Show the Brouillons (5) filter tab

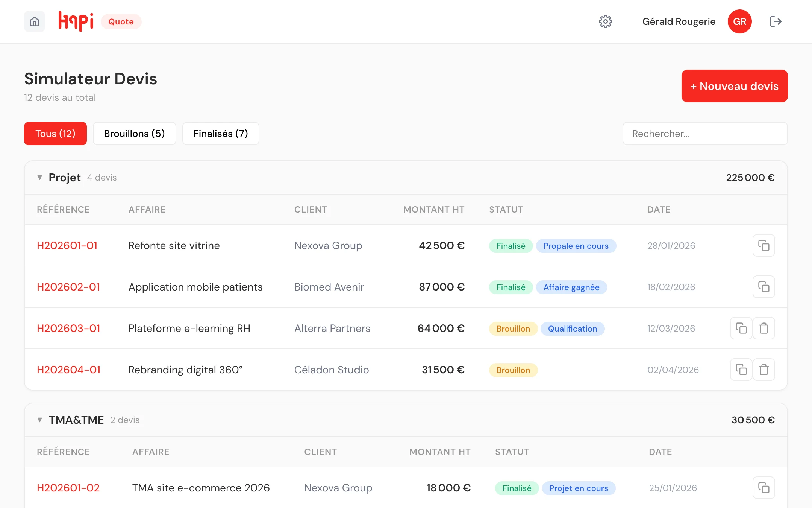135,134
